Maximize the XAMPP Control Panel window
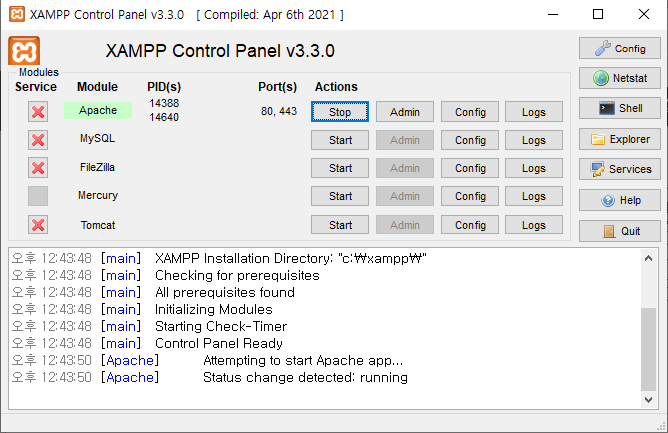Screen dimensions: 668x433 coord(598,14)
